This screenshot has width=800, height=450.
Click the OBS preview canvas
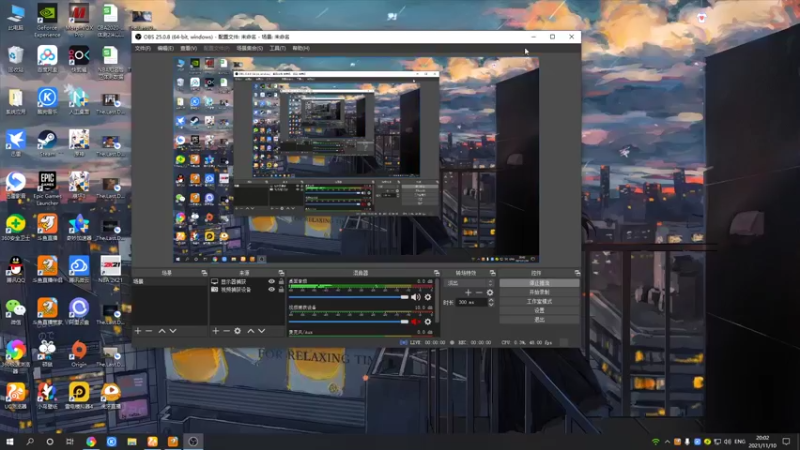356,160
